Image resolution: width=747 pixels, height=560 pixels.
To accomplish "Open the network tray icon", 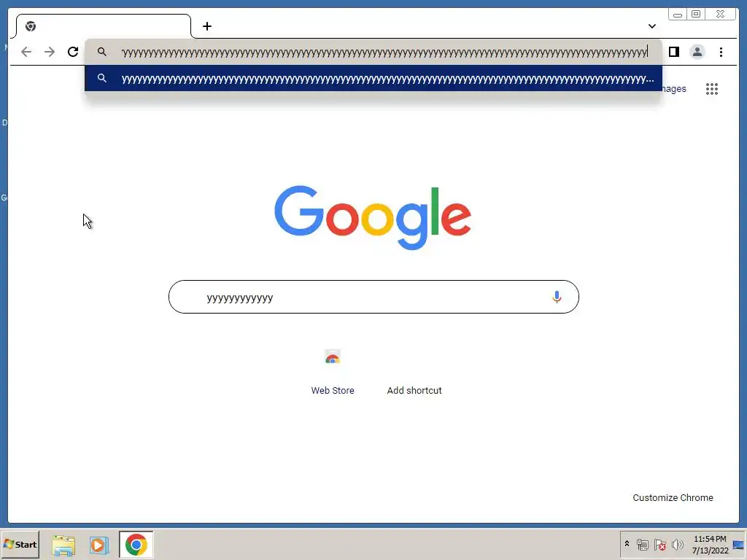I will pos(642,544).
